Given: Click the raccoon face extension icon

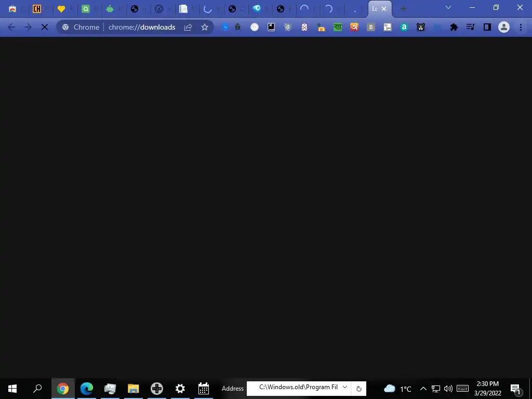Looking at the screenshot, I should tap(421, 27).
